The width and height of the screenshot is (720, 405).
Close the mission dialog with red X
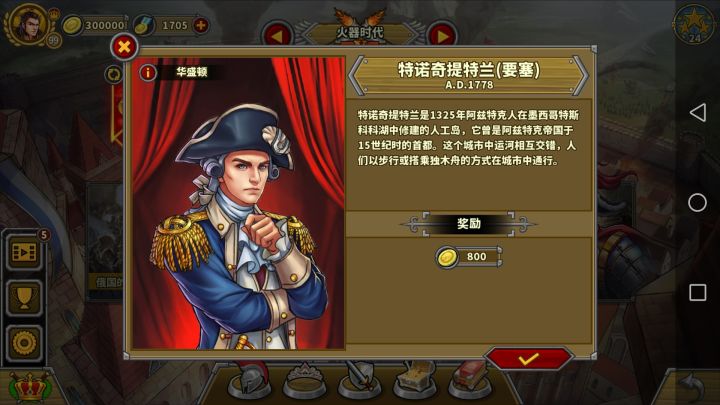pyautogui.click(x=124, y=47)
